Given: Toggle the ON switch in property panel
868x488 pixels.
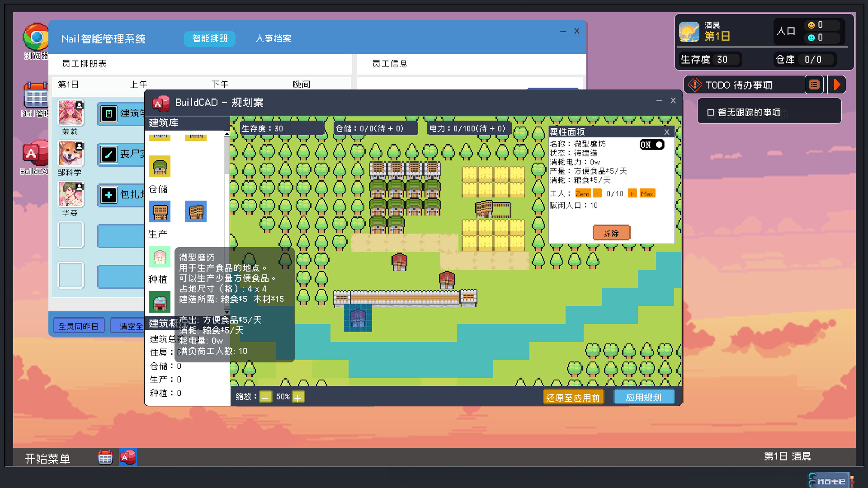Looking at the screenshot, I should pos(651,145).
